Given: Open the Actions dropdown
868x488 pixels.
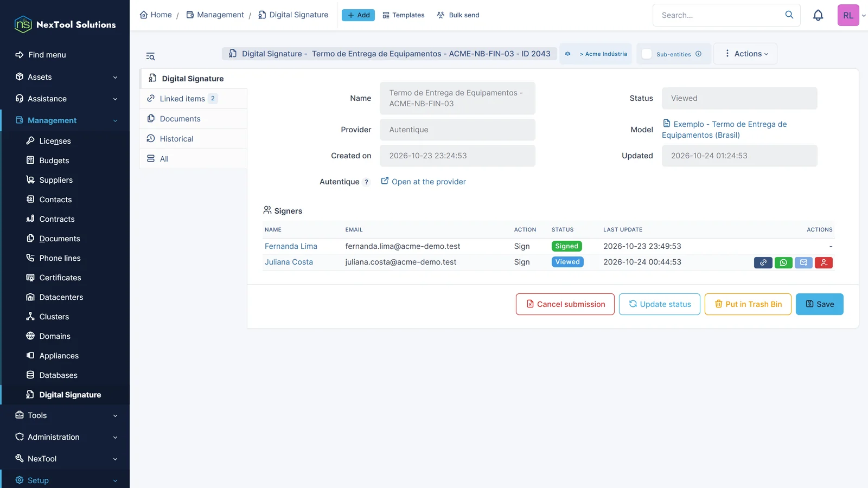Looking at the screenshot, I should click(745, 54).
